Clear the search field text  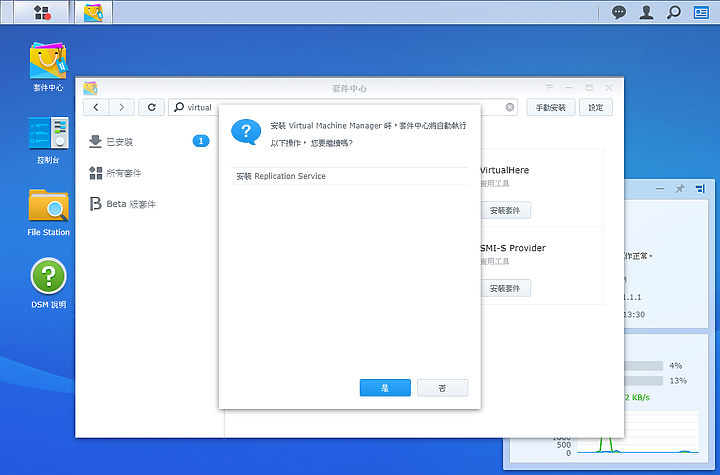(510, 107)
